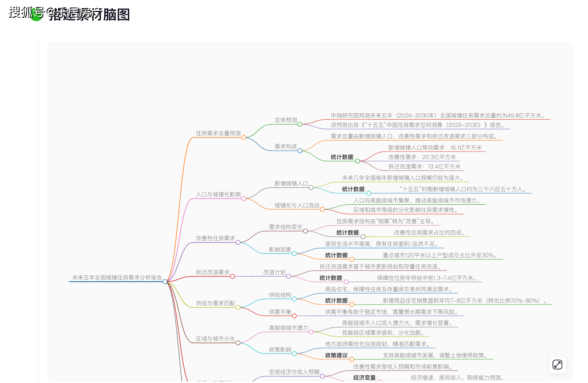This screenshot has width=588, height=383.
Task: Click the green logo icon at top left
Action: (x=36, y=15)
